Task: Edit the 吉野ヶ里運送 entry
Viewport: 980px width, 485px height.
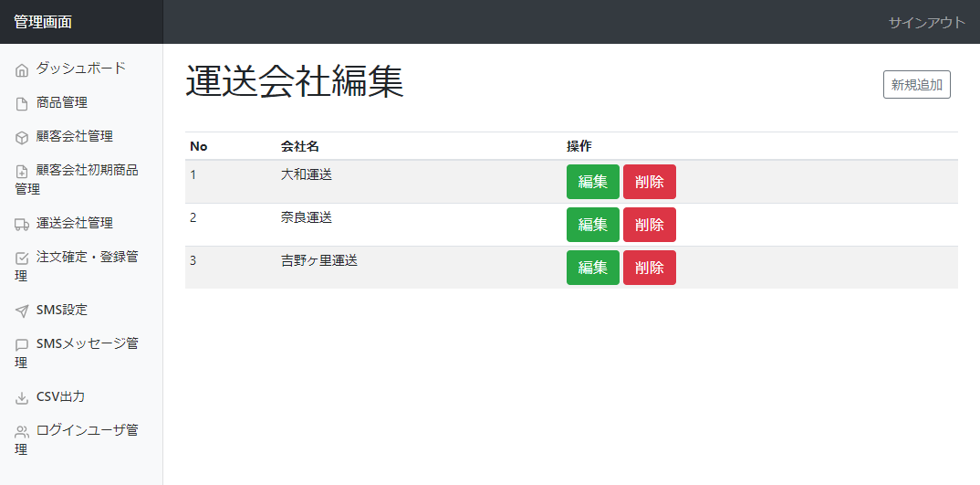Action: 593,268
